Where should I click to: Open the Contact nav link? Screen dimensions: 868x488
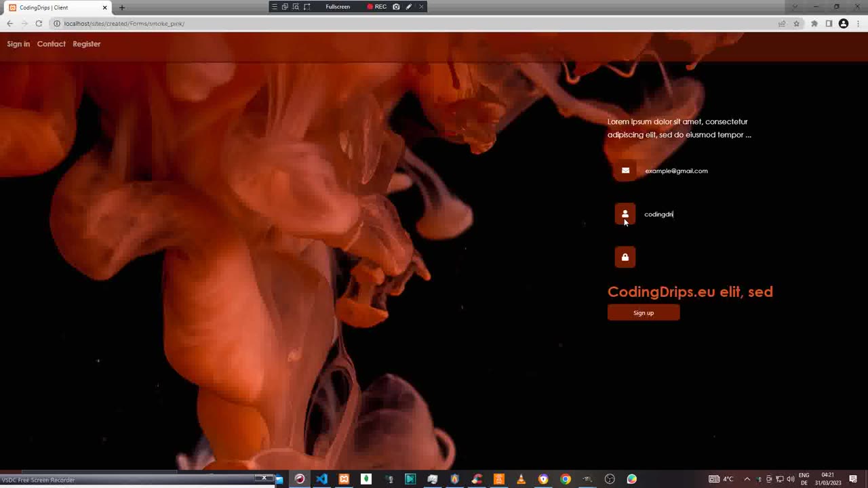tap(52, 44)
